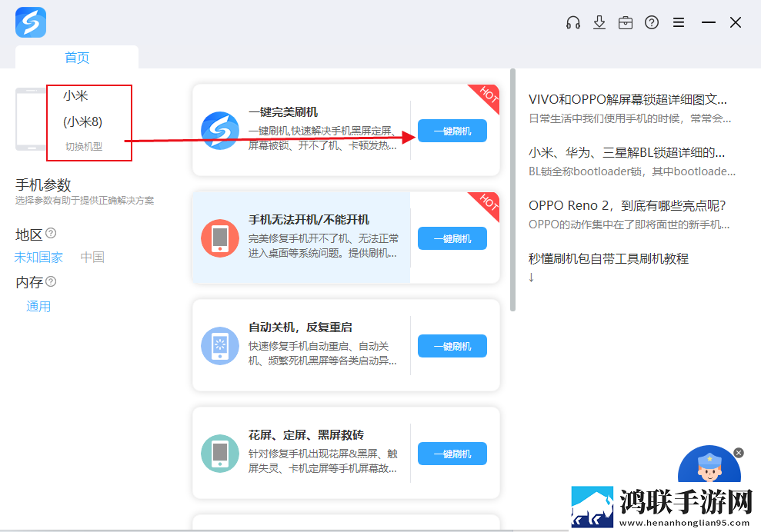Click the 自动关机 blue phone icon
The height and width of the screenshot is (532, 761).
click(220, 346)
